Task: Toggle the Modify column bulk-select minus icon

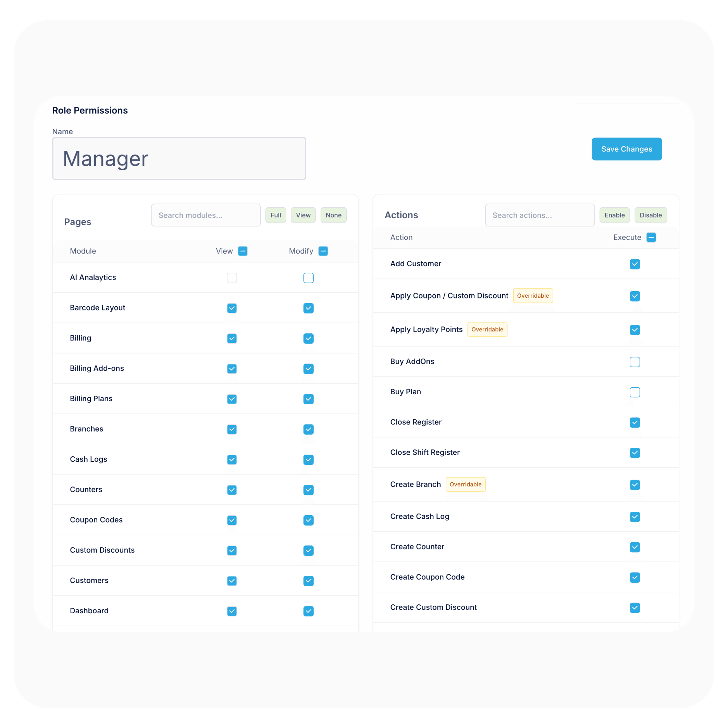Action: pyautogui.click(x=323, y=251)
